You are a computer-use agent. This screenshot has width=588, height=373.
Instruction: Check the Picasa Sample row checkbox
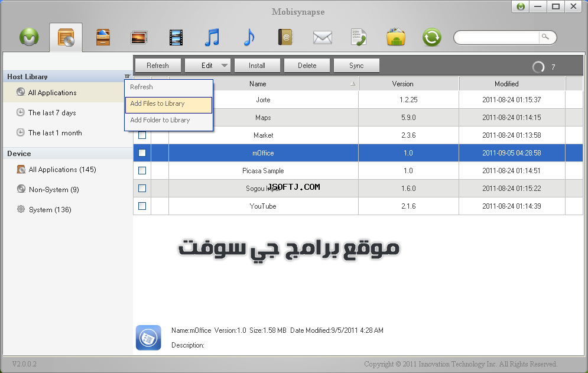(142, 170)
